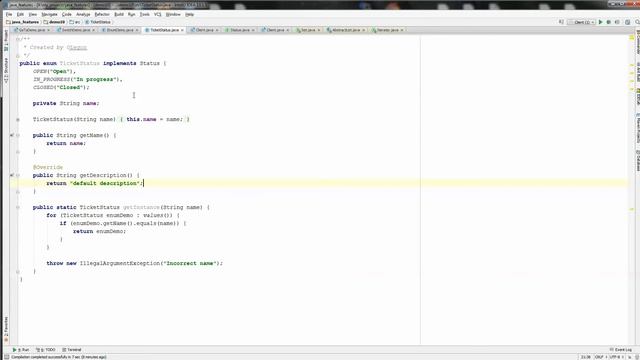Open the Run menu
Image resolution: width=640 pixels, height=360 pixels.
131,14
